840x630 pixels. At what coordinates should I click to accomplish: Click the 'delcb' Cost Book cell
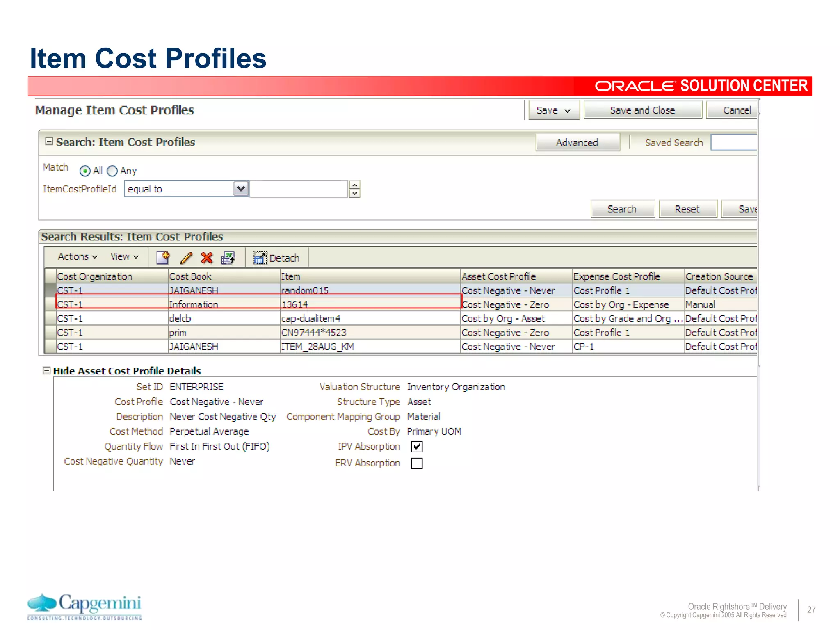click(224, 319)
